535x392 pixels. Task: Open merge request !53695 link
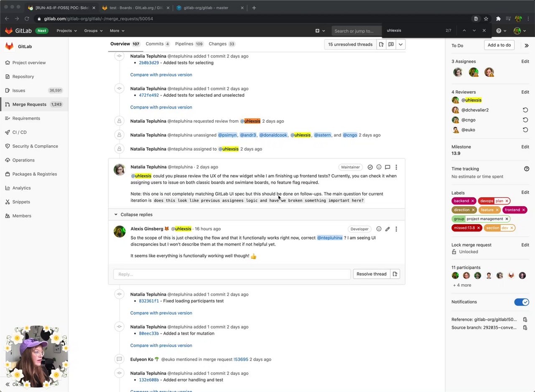click(241, 359)
